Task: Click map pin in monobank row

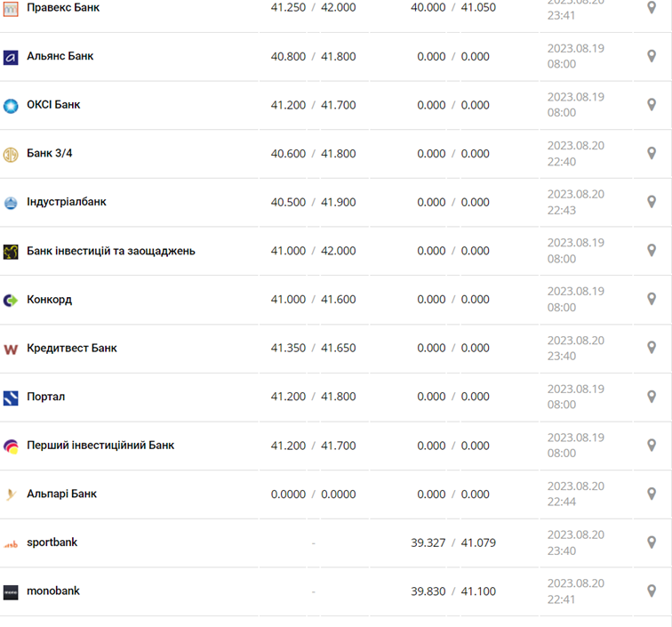Action: (652, 591)
